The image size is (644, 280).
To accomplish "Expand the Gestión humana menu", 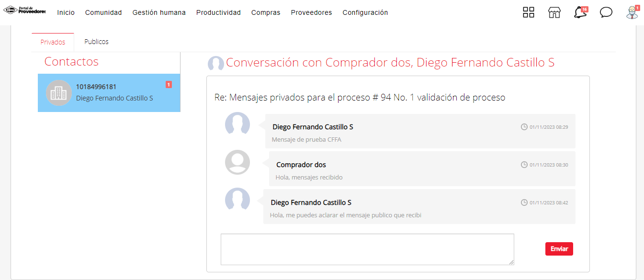I will [x=159, y=13].
